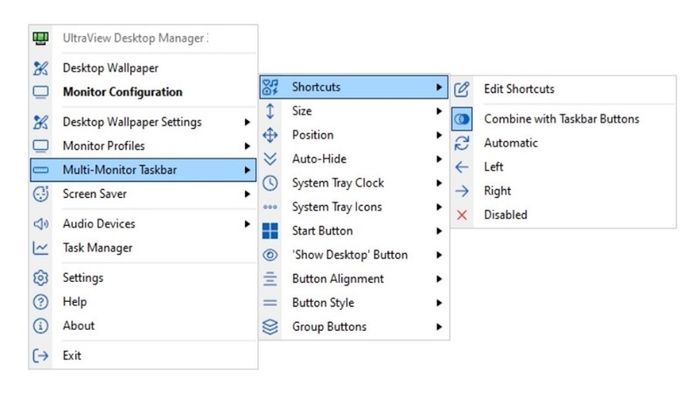Open Monitor Configuration menu entry

143,92
